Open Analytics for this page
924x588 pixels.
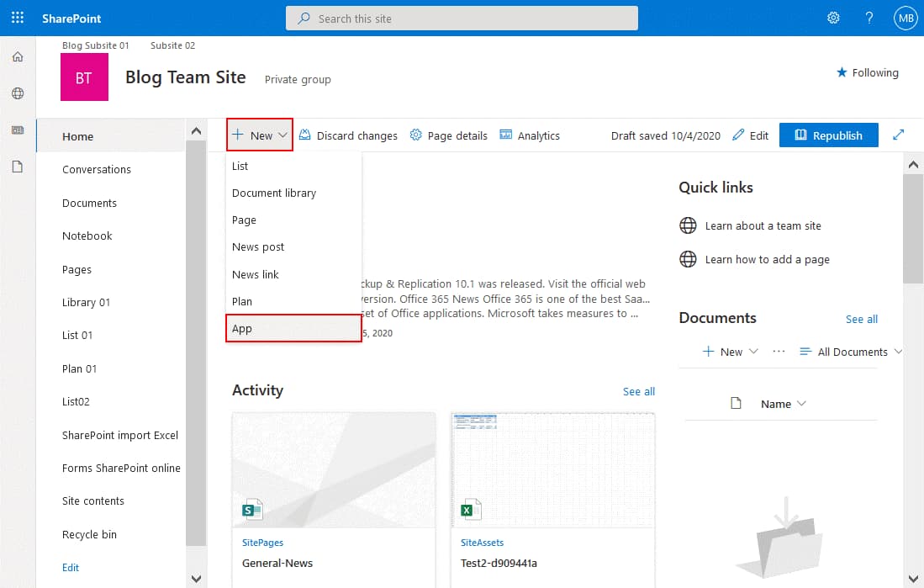(530, 135)
